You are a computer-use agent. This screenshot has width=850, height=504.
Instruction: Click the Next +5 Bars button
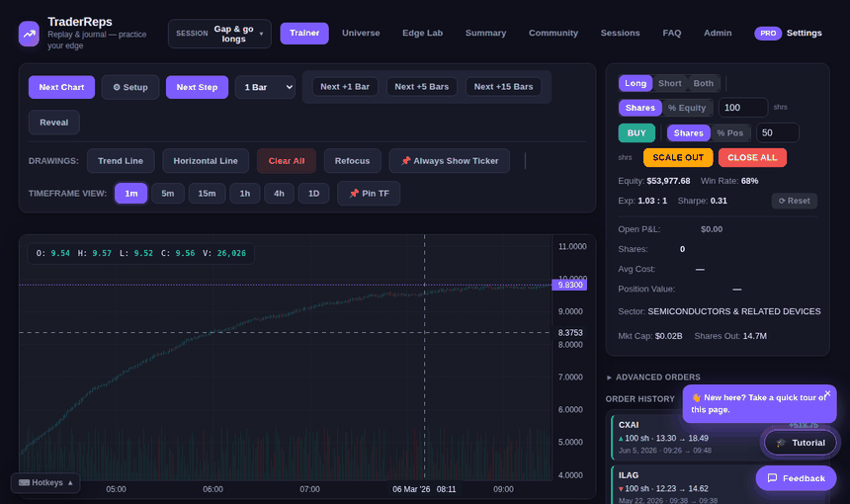[422, 87]
